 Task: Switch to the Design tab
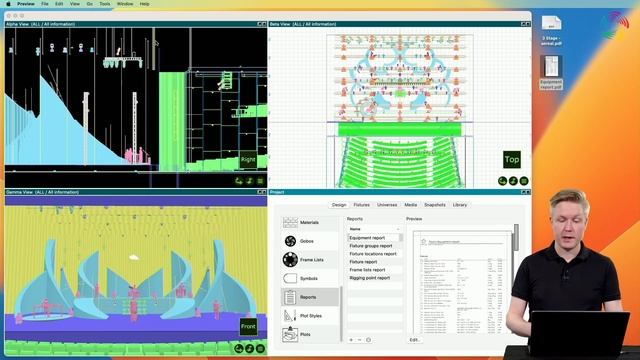click(339, 205)
